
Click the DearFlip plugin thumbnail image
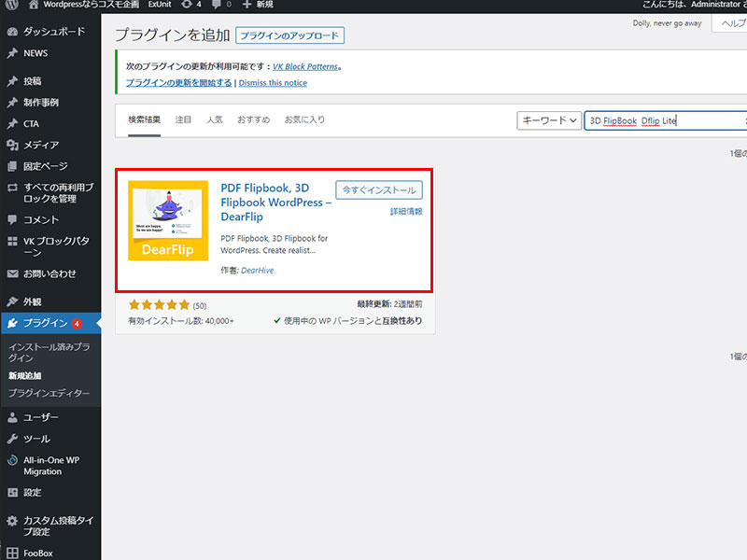tap(168, 220)
